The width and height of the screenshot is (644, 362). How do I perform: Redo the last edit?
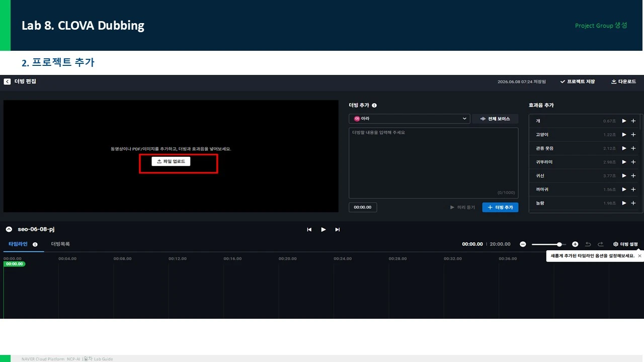click(600, 244)
